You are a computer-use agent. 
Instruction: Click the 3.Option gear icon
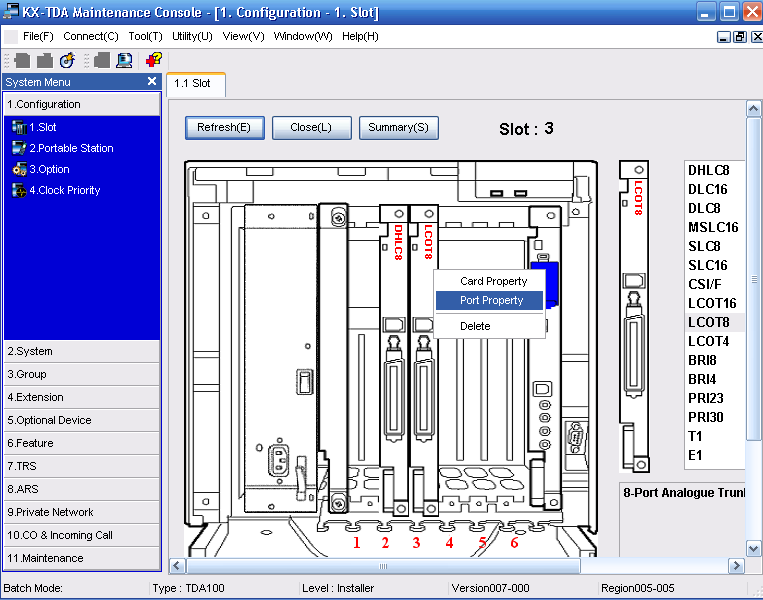click(x=19, y=169)
